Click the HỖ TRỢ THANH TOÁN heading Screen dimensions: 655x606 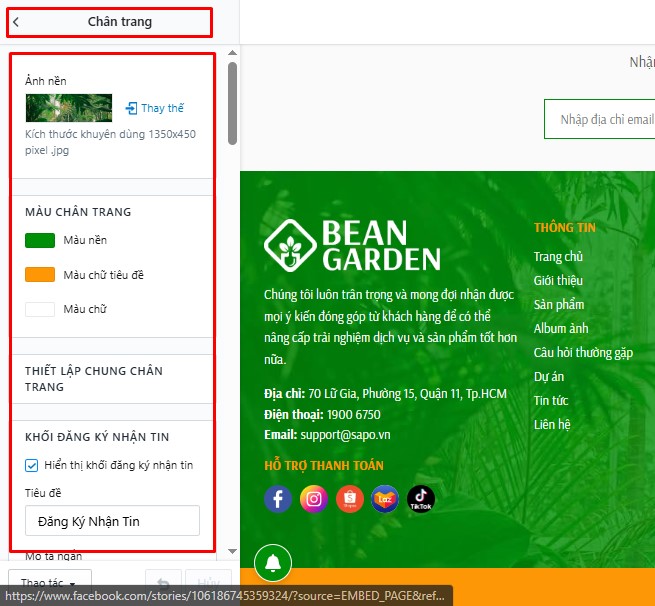pyautogui.click(x=324, y=466)
